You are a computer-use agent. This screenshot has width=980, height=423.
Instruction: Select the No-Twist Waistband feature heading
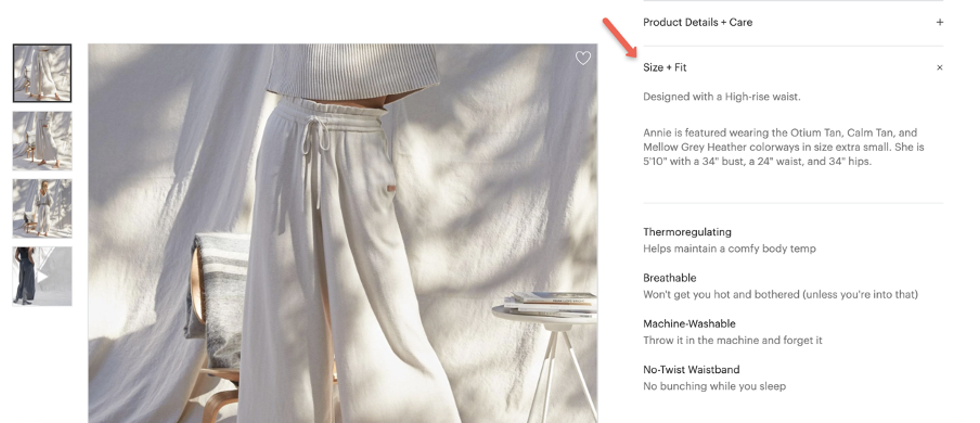pos(691,369)
